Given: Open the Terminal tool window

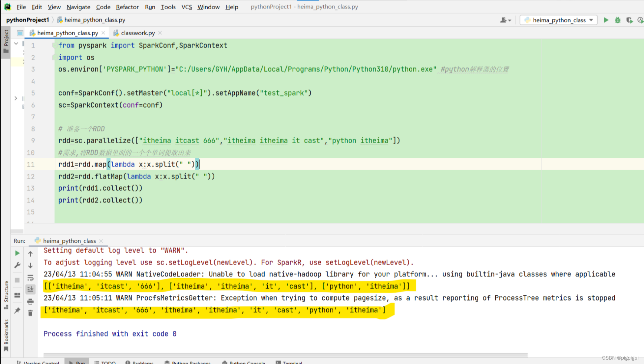Looking at the screenshot, I should tap(289, 362).
